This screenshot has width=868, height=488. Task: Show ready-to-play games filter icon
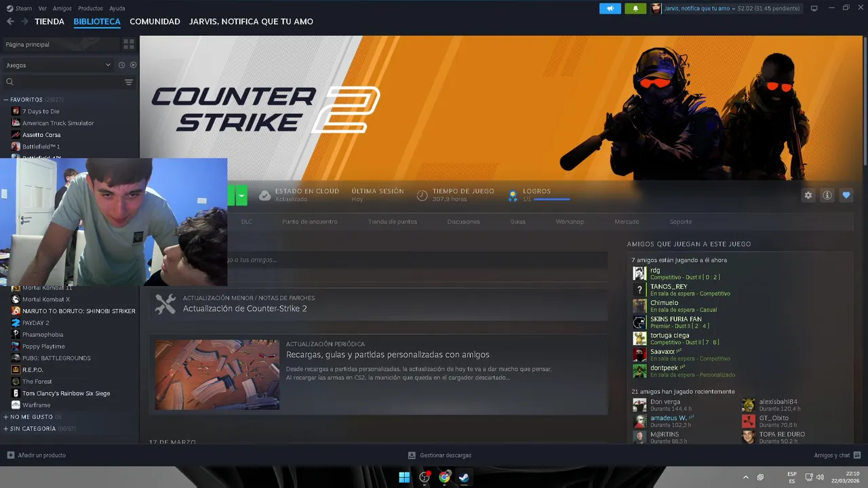tap(133, 65)
